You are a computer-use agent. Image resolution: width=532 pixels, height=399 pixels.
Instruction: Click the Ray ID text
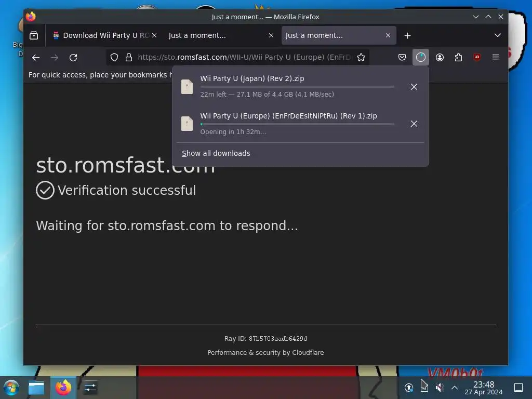265,339
